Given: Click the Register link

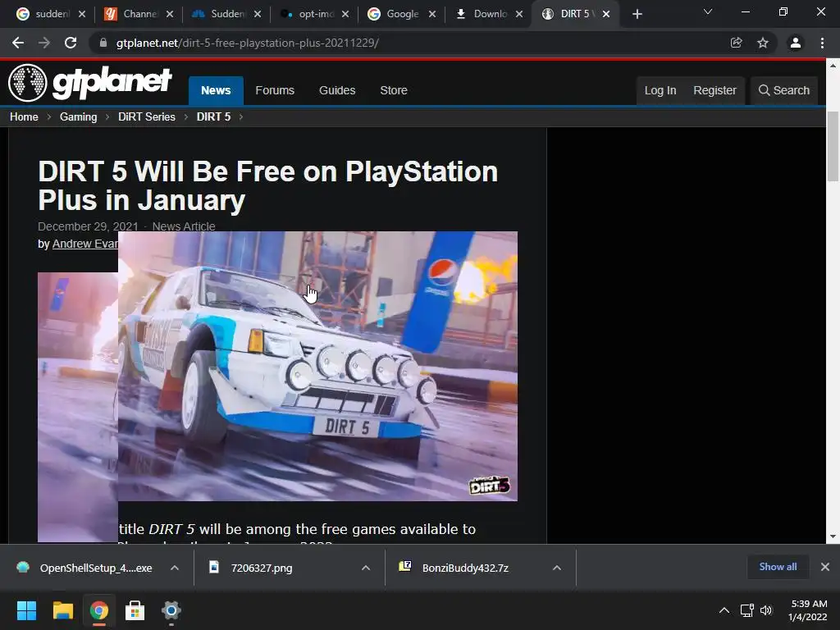Looking at the screenshot, I should 714,90.
